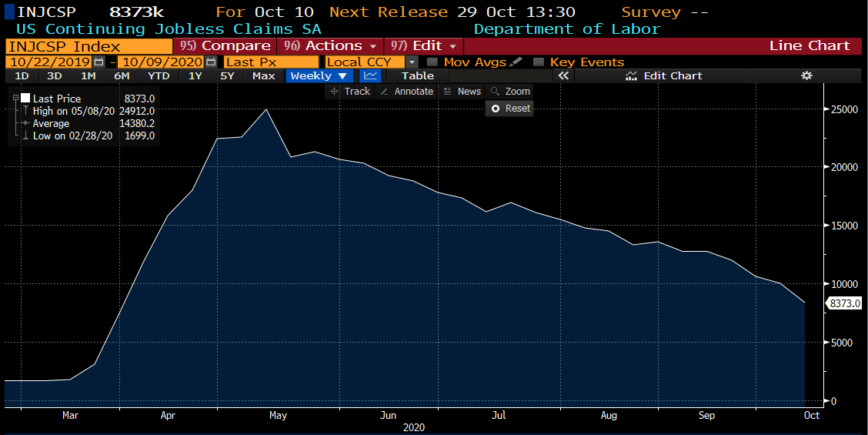Click the 10/09/2020 end date field
The height and width of the screenshot is (435, 868).
click(x=161, y=62)
